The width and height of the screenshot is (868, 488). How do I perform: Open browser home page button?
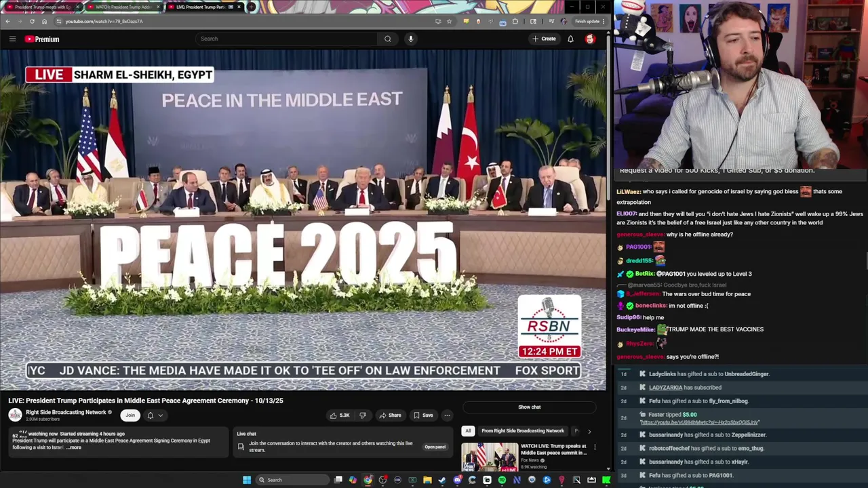click(x=44, y=21)
